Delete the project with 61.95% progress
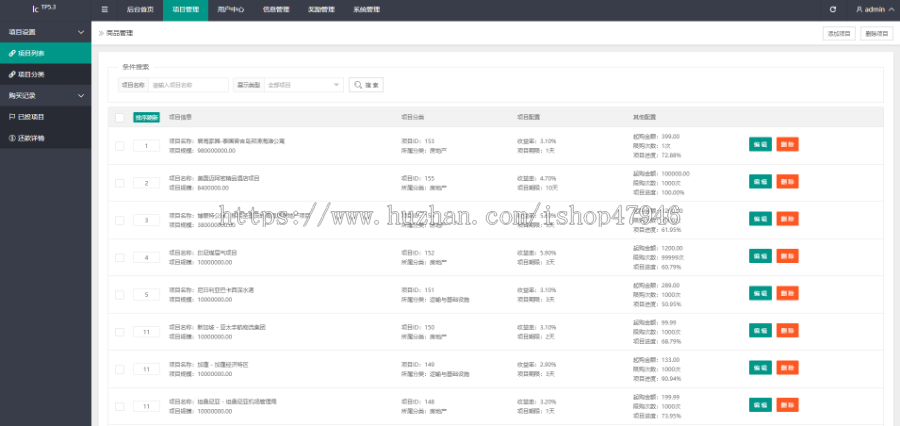The height and width of the screenshot is (426, 900). (x=788, y=219)
